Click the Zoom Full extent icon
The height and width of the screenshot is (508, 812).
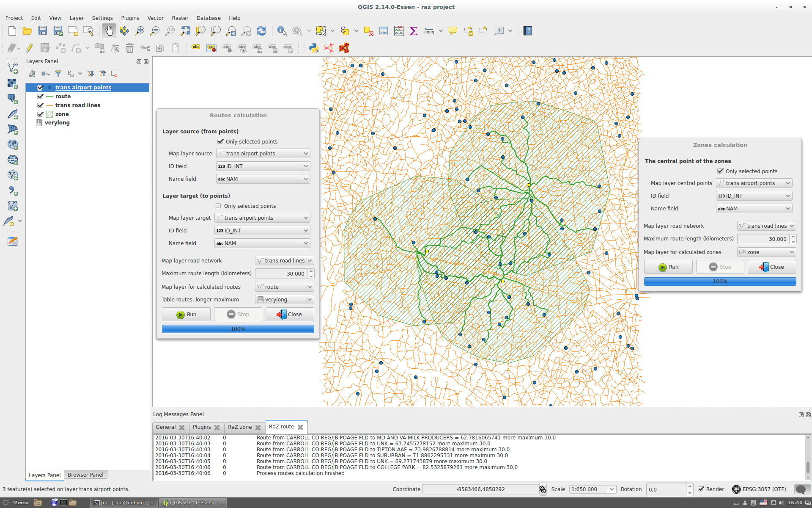pyautogui.click(x=185, y=31)
